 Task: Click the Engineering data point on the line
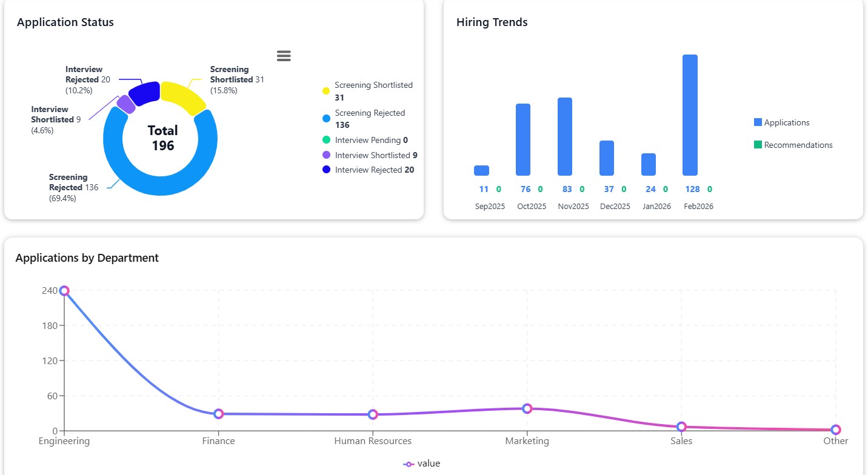(64, 291)
